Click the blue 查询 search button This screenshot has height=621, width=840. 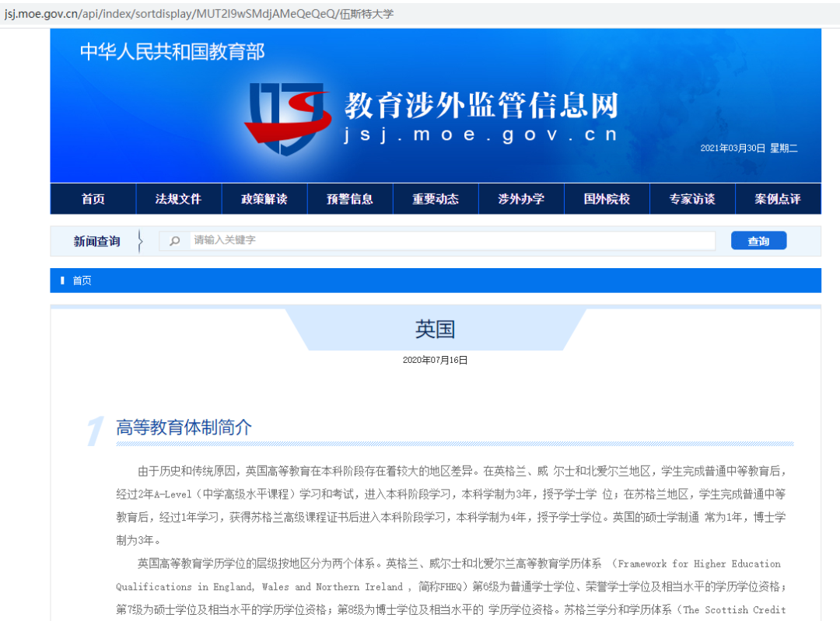click(758, 241)
